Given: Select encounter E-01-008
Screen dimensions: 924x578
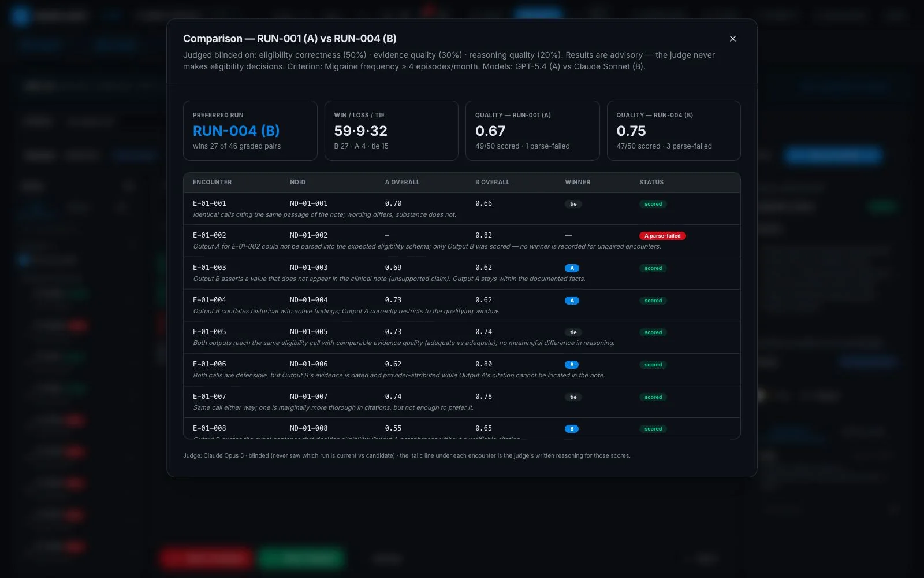Looking at the screenshot, I should click(210, 428).
